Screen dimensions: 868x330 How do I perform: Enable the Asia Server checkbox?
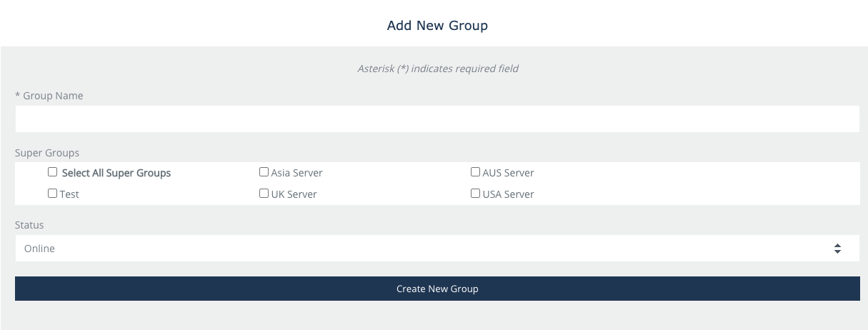coord(264,172)
